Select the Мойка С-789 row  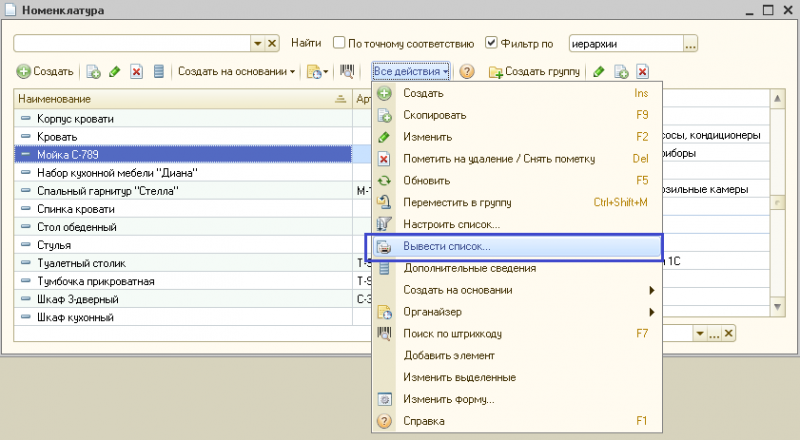(183, 155)
